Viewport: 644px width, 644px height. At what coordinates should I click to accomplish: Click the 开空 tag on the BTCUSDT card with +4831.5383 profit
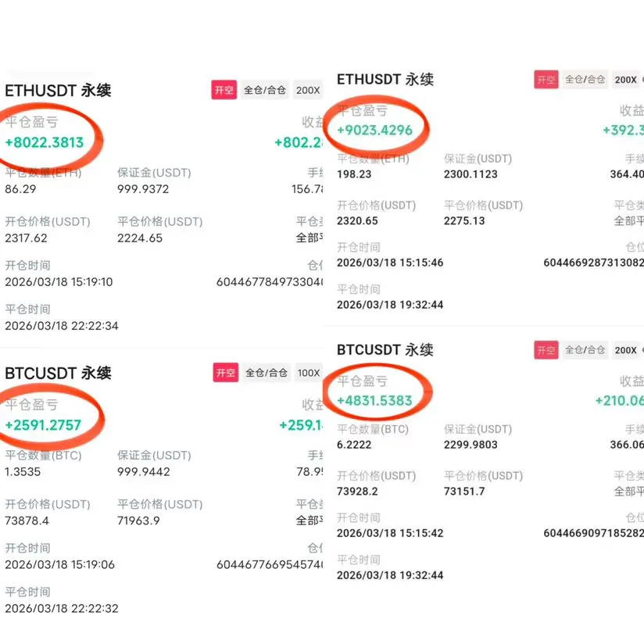[x=546, y=350]
